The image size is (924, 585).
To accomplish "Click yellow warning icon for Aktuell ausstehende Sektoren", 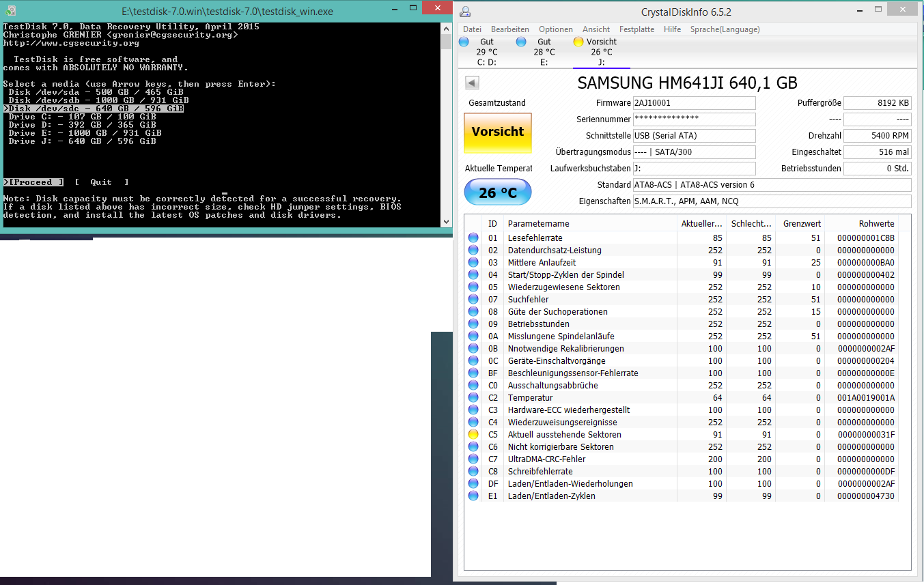I will (x=473, y=434).
